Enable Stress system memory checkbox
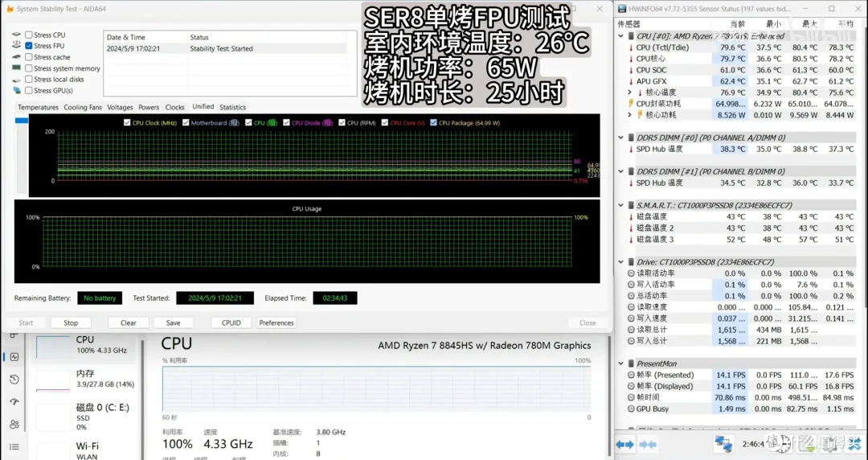The height and width of the screenshot is (460, 868). click(29, 68)
